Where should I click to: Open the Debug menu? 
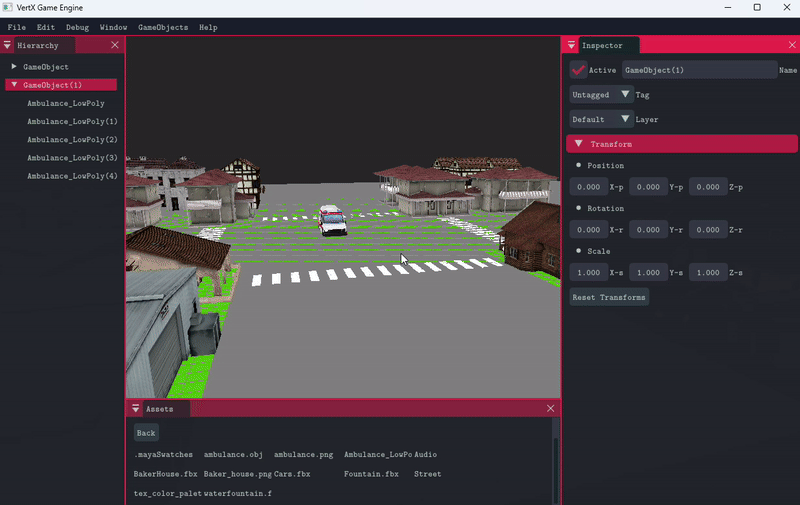point(78,27)
